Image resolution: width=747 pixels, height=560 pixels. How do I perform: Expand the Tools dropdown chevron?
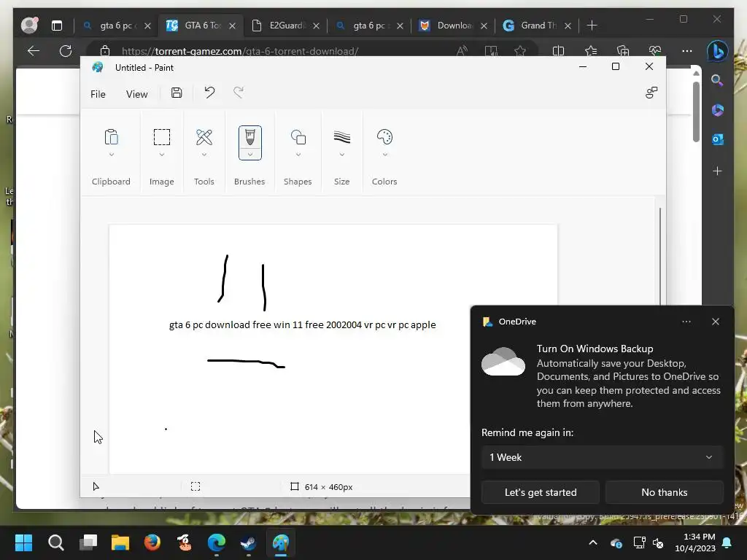tap(204, 155)
